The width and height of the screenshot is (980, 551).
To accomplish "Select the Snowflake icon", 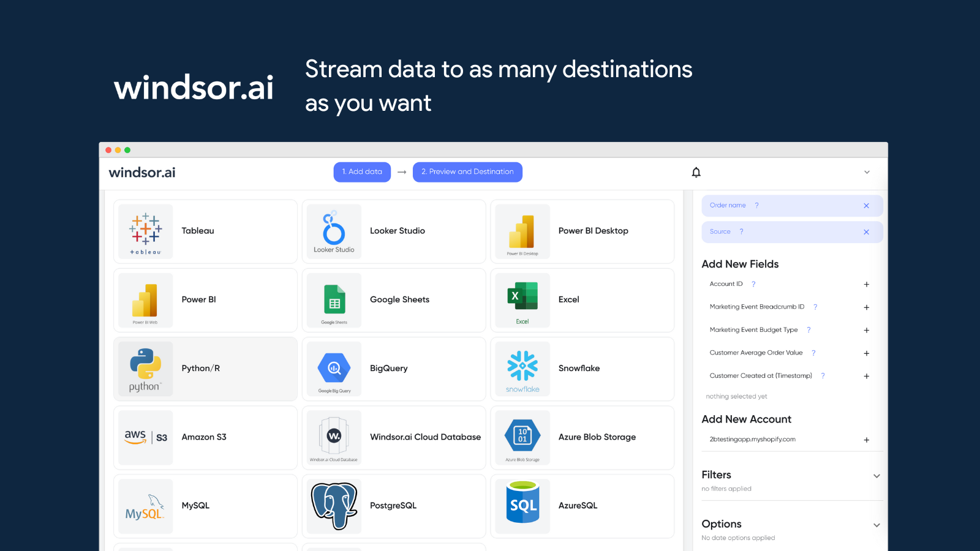I will pos(522,369).
